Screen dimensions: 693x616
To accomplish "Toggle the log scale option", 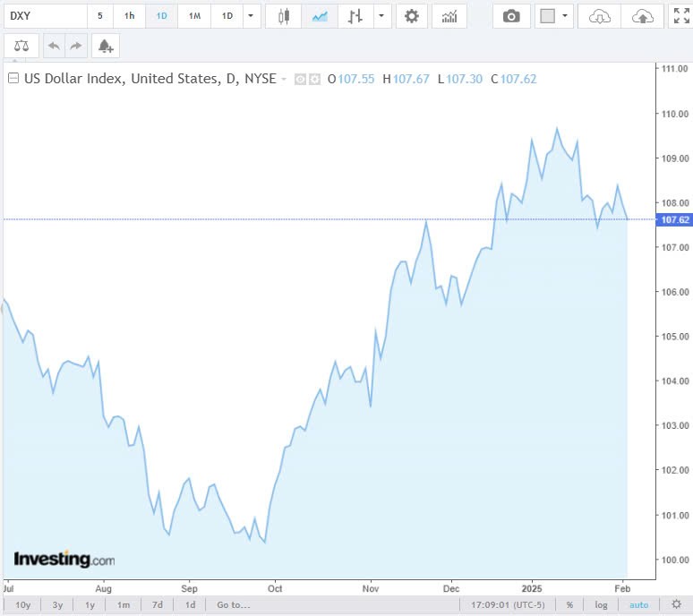I will coord(601,604).
